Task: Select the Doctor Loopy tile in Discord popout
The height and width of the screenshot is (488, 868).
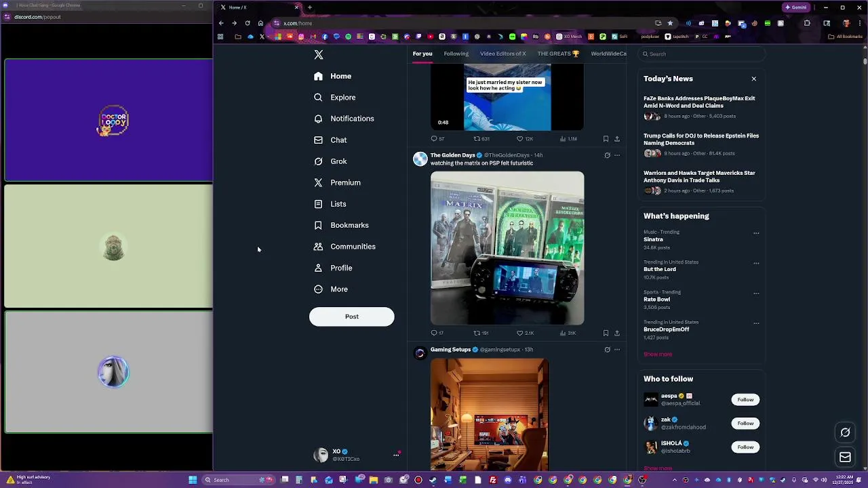Action: 108,121
